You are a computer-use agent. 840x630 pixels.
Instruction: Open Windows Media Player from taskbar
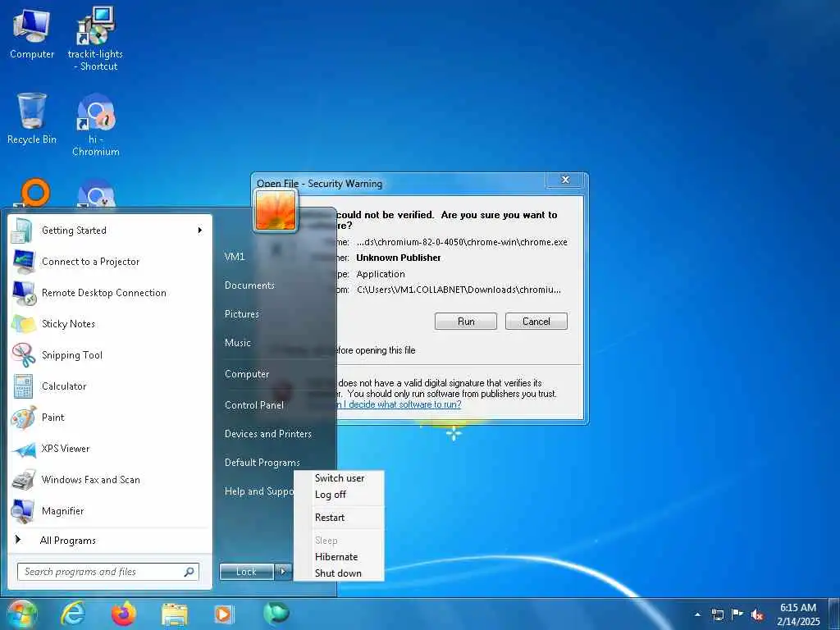(x=224, y=614)
